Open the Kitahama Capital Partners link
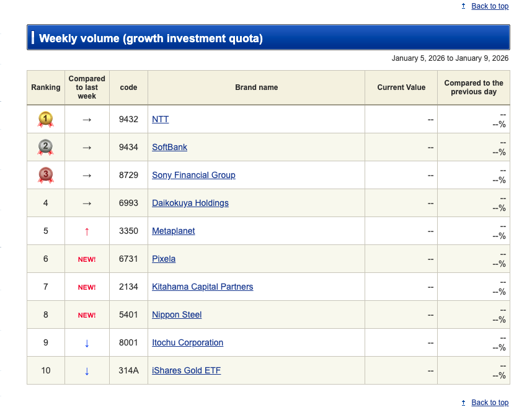Image resolution: width=532 pixels, height=415 pixels. pyautogui.click(x=202, y=287)
